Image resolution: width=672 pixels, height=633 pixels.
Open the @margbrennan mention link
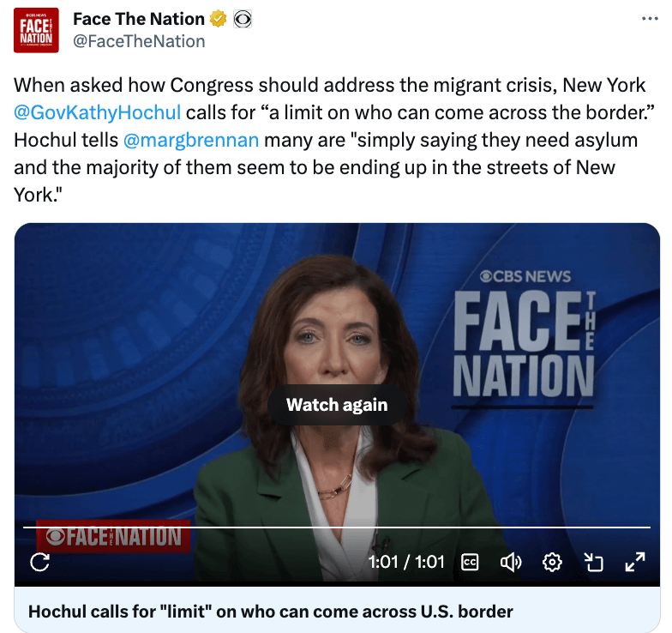tap(191, 141)
